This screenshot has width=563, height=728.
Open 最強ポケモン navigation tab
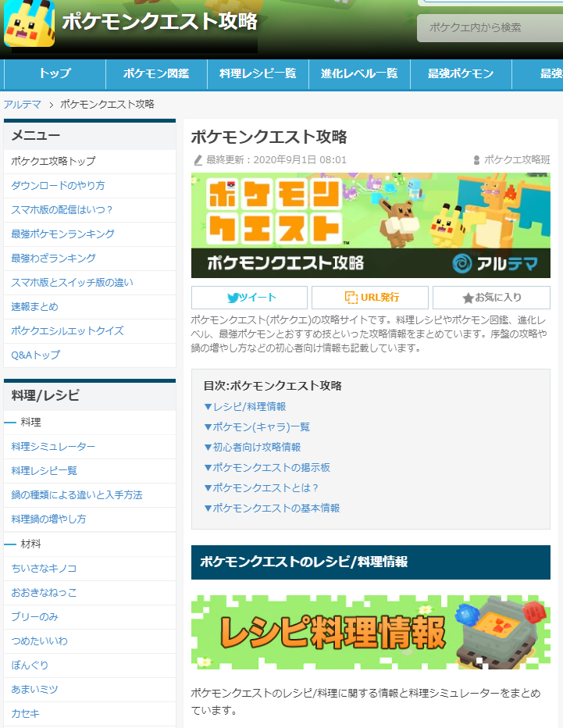[461, 74]
